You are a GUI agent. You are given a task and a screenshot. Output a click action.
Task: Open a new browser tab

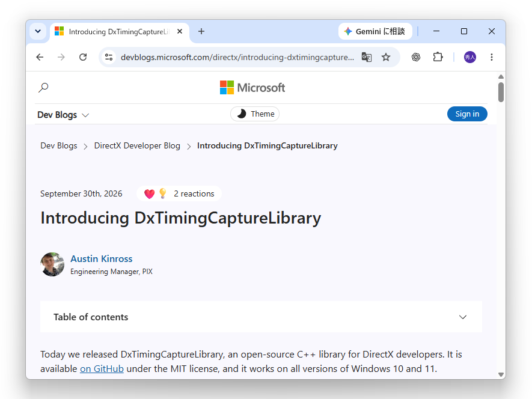coord(201,31)
